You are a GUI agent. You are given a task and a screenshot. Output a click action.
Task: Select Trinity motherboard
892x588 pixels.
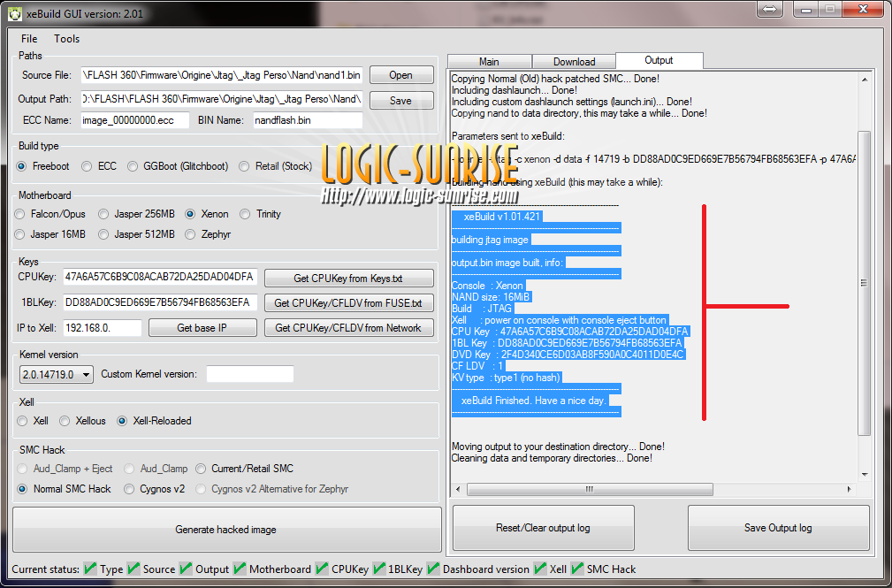click(261, 214)
